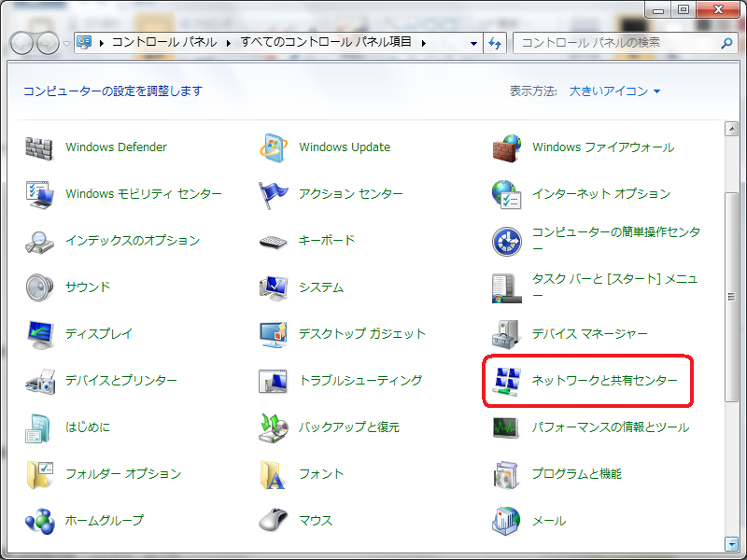Open the キーボード text link
Viewport: 747px width, 560px height.
pos(327,241)
